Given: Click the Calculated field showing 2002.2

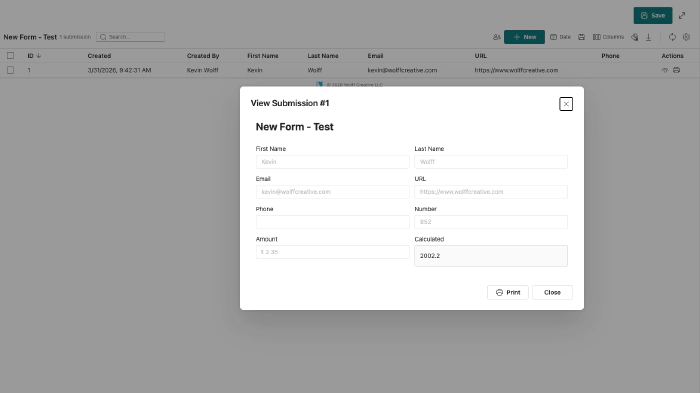Looking at the screenshot, I should pyautogui.click(x=491, y=256).
